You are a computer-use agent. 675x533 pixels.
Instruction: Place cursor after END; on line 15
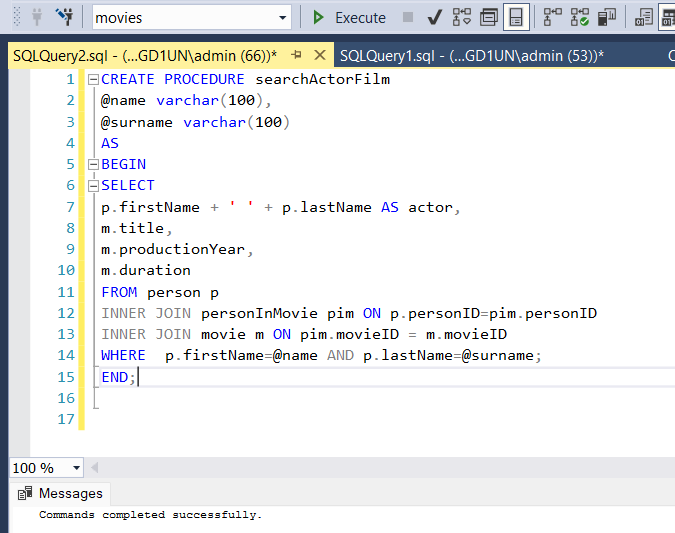click(138, 378)
